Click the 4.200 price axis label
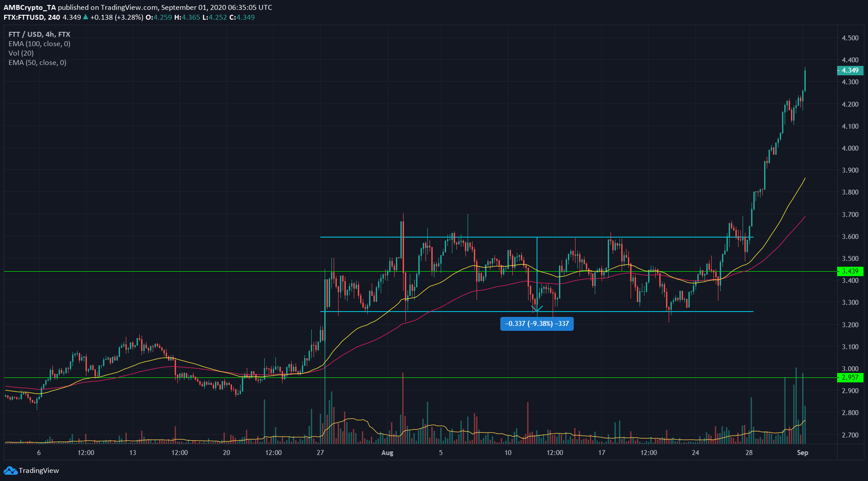 850,104
